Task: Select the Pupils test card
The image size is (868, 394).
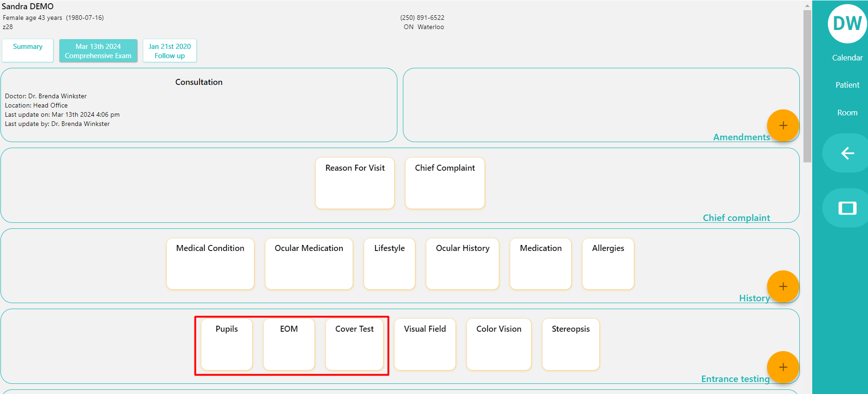Action: tap(227, 344)
